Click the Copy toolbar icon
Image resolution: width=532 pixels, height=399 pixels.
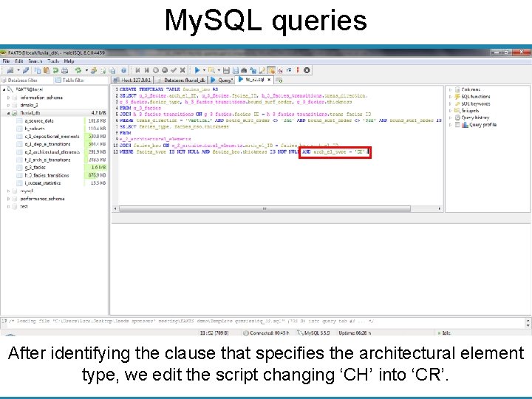pyautogui.click(x=38, y=70)
